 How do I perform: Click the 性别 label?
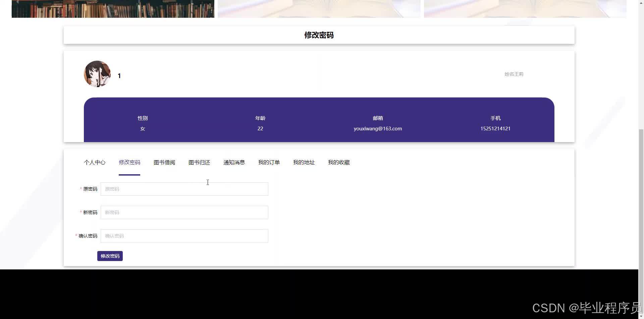point(143,118)
